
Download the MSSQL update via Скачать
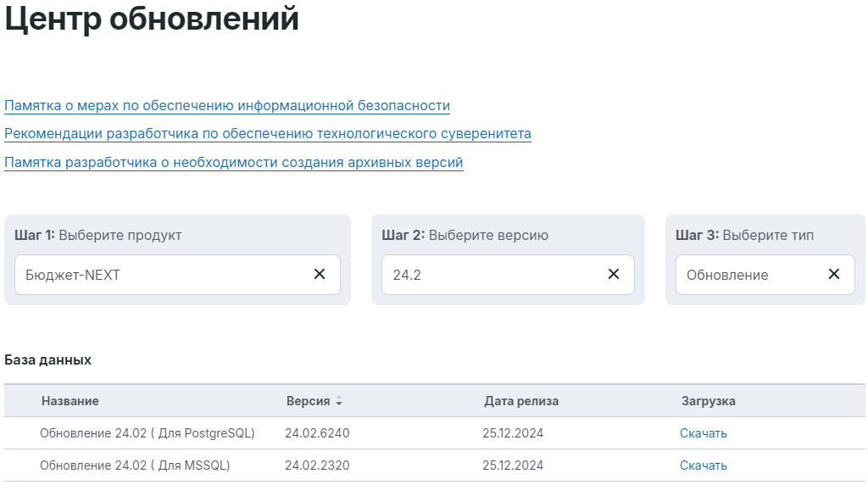(x=703, y=465)
